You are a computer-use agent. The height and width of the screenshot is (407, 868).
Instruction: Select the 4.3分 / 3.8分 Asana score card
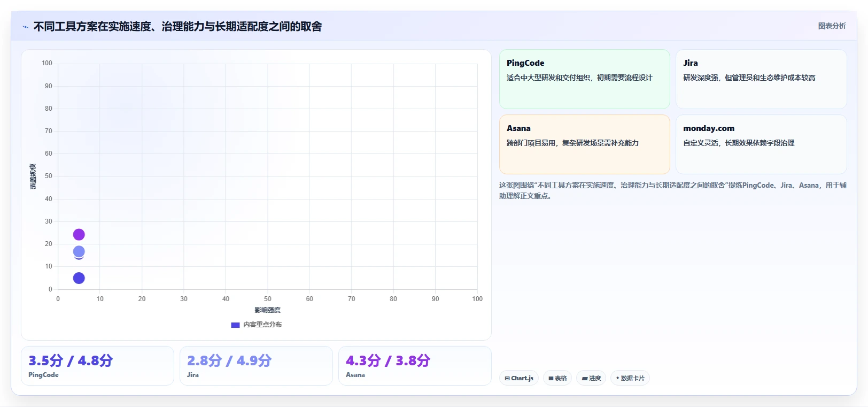[415, 366]
